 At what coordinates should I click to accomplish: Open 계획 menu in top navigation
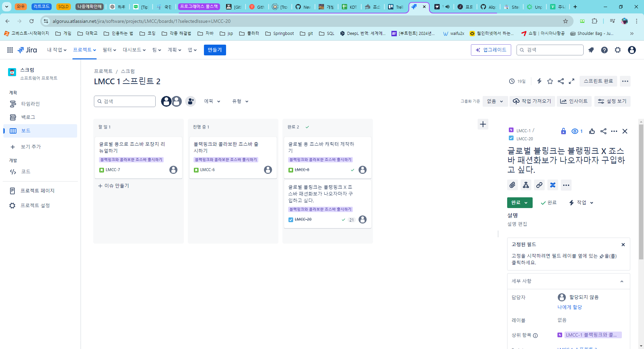point(174,50)
